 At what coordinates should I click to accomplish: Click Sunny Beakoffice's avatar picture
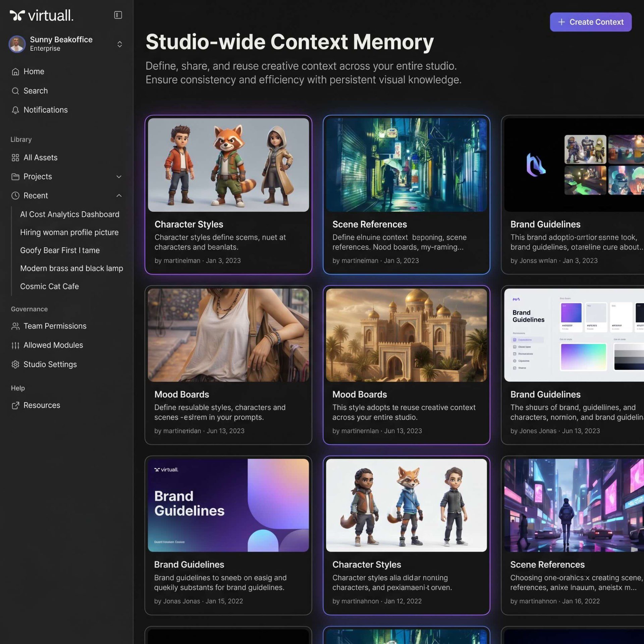click(x=17, y=44)
